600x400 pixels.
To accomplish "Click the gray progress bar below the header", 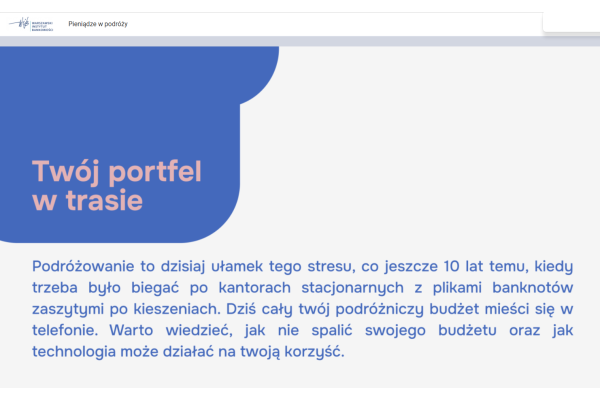I will (300, 41).
